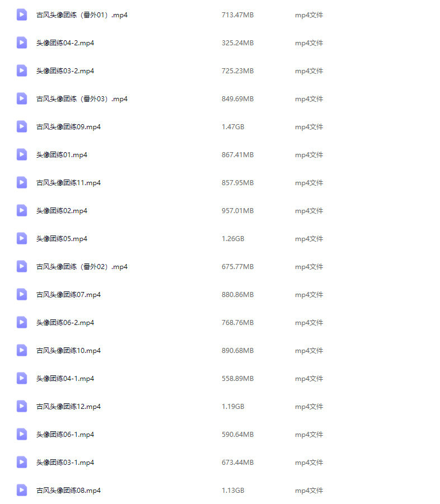The width and height of the screenshot is (440, 504).
Task: Click the video icon beside 古风头像团练11.mp4
Action: click(22, 182)
